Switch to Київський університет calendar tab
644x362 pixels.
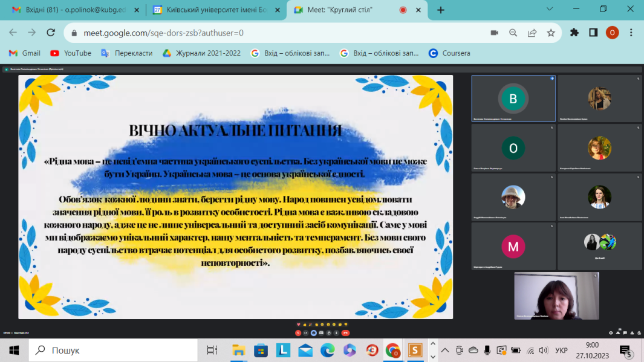pos(216,10)
